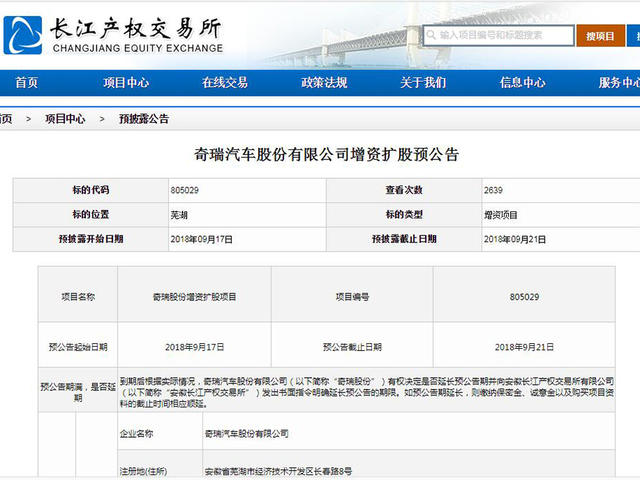Click the 预公告截止日期 label cell
The width and height of the screenshot is (640, 480).
coord(352,347)
